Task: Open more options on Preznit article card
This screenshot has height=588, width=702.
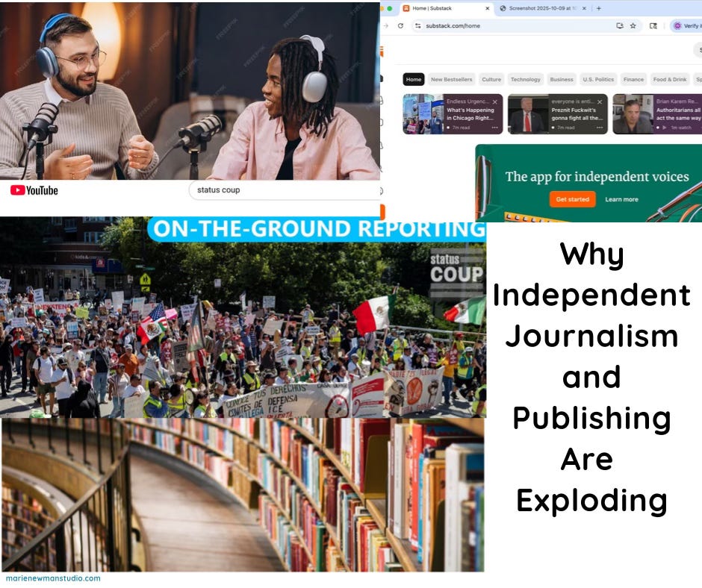Action: click(x=600, y=128)
